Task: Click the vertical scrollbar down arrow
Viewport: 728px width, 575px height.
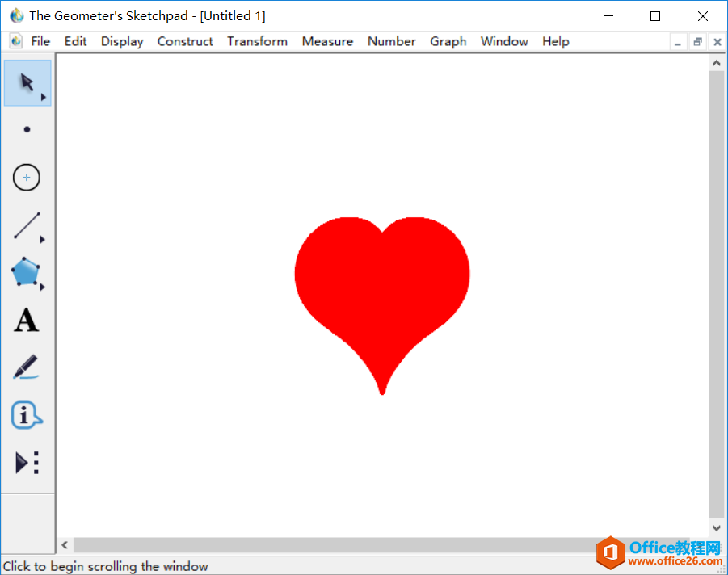Action: [717, 527]
